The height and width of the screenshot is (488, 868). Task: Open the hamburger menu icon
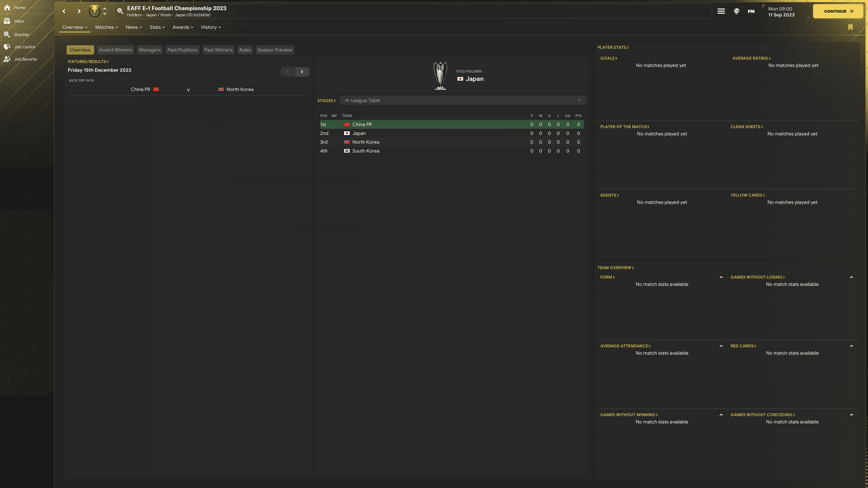click(x=721, y=11)
